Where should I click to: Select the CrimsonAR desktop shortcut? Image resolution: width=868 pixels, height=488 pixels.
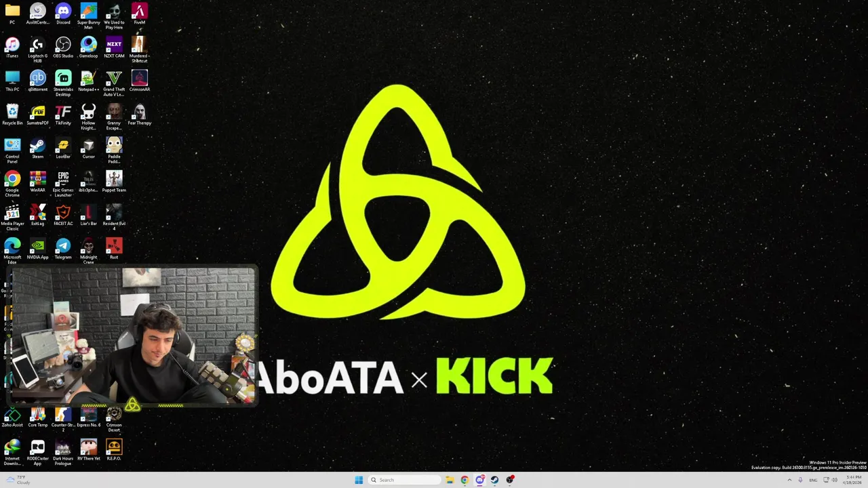pos(139,81)
